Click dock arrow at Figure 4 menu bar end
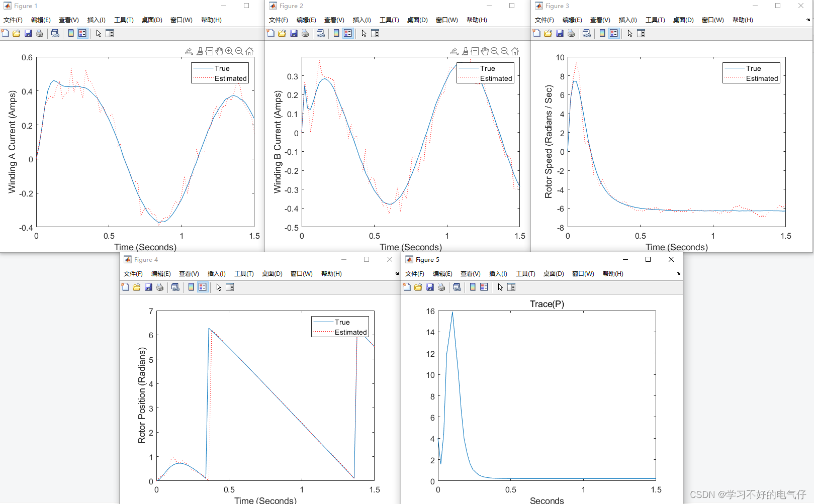Viewport: 814px width, 504px height. pos(397,274)
